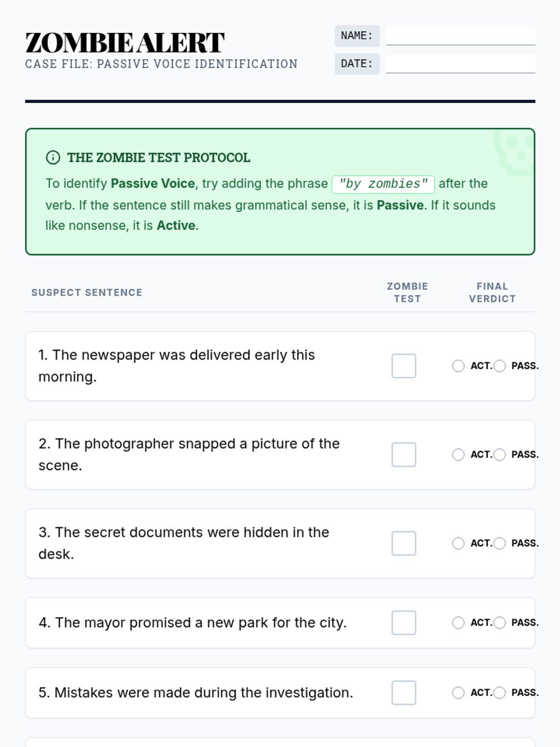Select ACT. for the mayor sentence
Screen dimensions: 560x747
(458, 622)
